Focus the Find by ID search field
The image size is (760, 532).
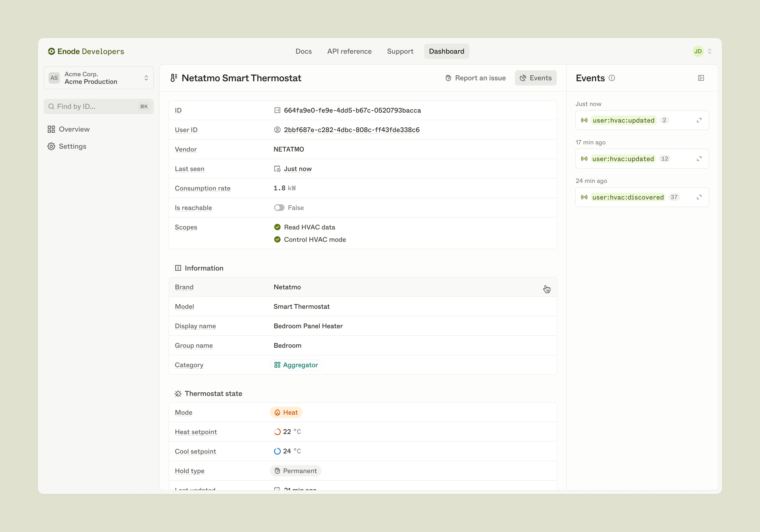(98, 106)
